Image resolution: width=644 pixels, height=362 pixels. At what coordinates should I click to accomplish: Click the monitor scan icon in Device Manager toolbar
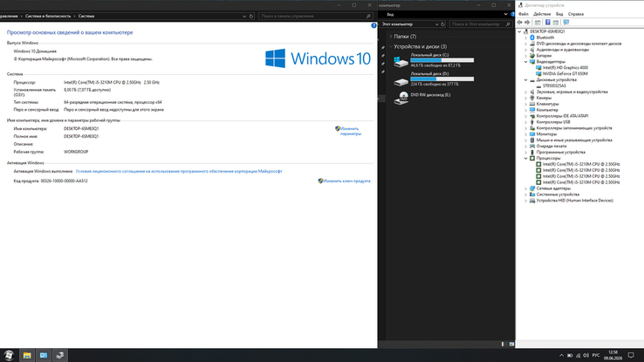[x=566, y=22]
